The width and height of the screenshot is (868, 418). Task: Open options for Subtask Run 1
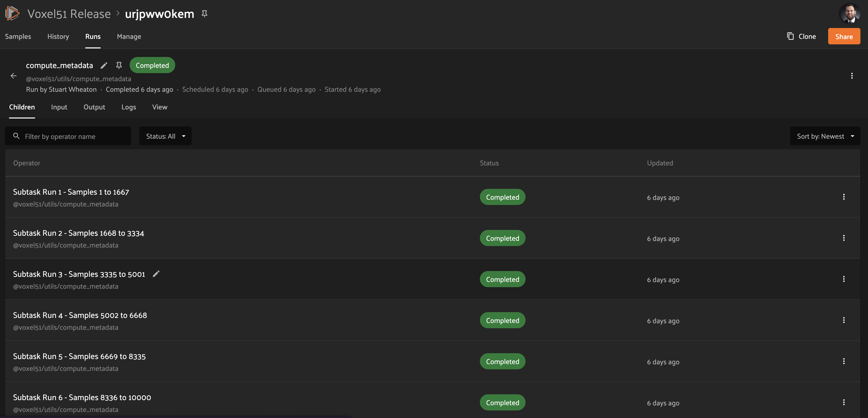pyautogui.click(x=843, y=197)
